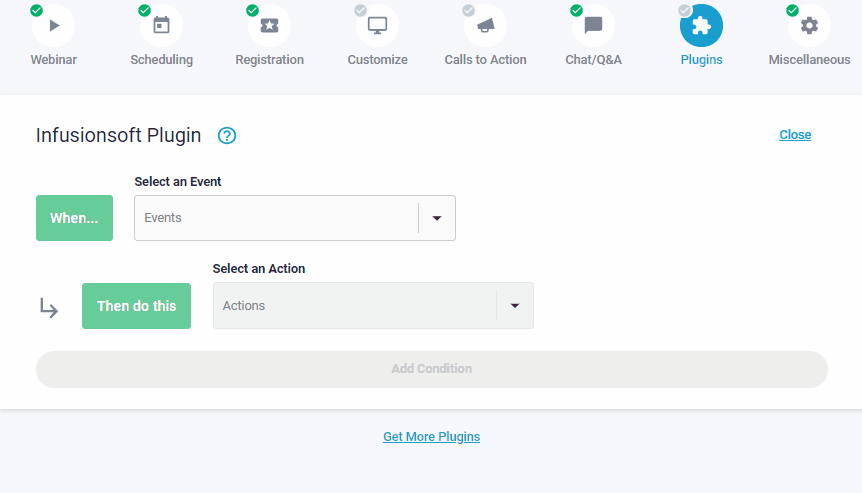
Task: Open the Customize monitor icon
Action: pos(377,26)
